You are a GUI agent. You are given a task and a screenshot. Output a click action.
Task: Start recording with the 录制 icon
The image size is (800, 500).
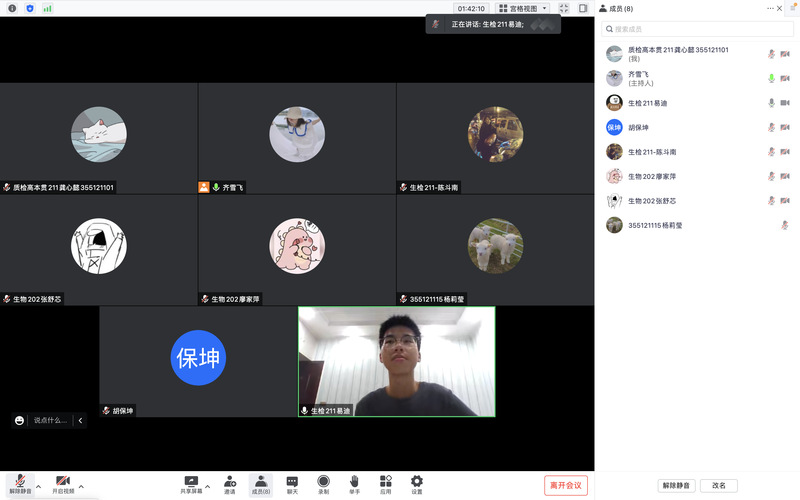pos(323,482)
